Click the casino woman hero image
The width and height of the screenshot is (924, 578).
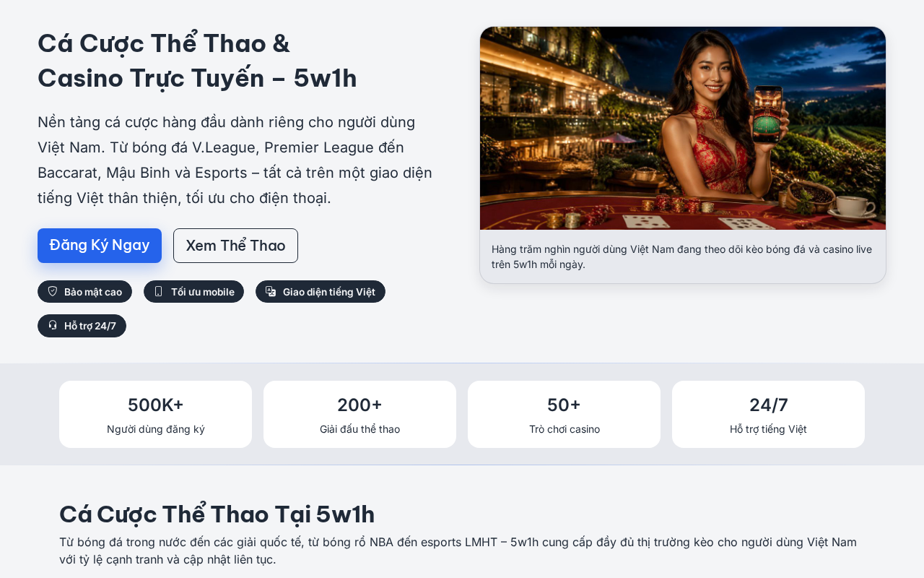tap(683, 129)
